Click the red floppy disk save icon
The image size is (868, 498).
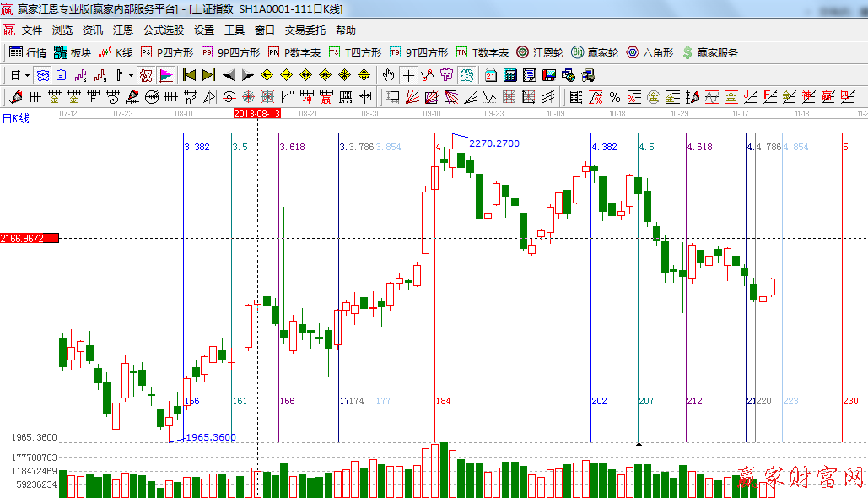(x=550, y=75)
